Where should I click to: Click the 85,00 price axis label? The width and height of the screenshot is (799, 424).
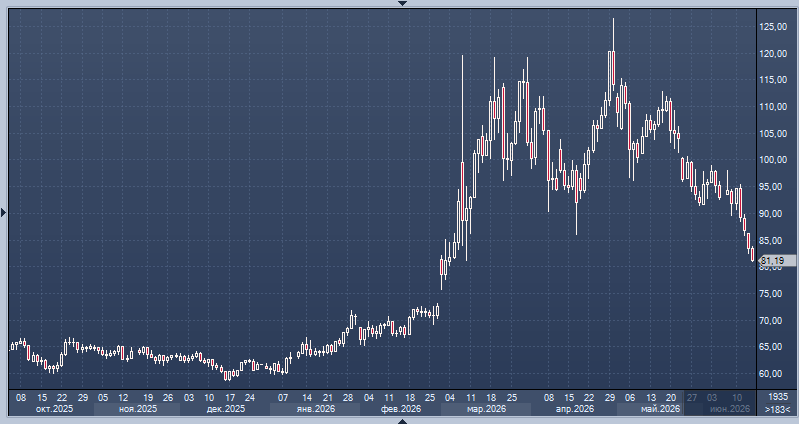click(771, 241)
